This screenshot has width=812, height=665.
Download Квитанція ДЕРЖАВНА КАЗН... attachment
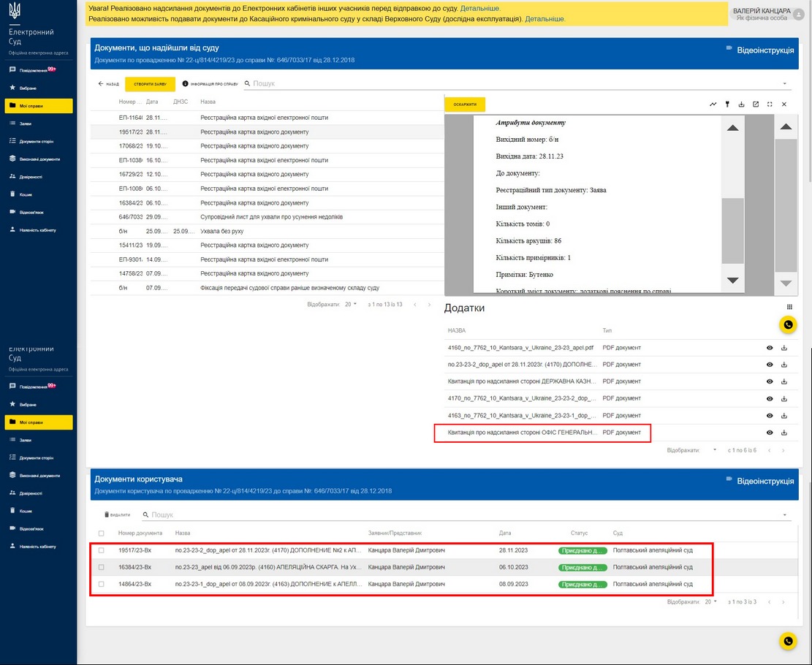(x=784, y=381)
